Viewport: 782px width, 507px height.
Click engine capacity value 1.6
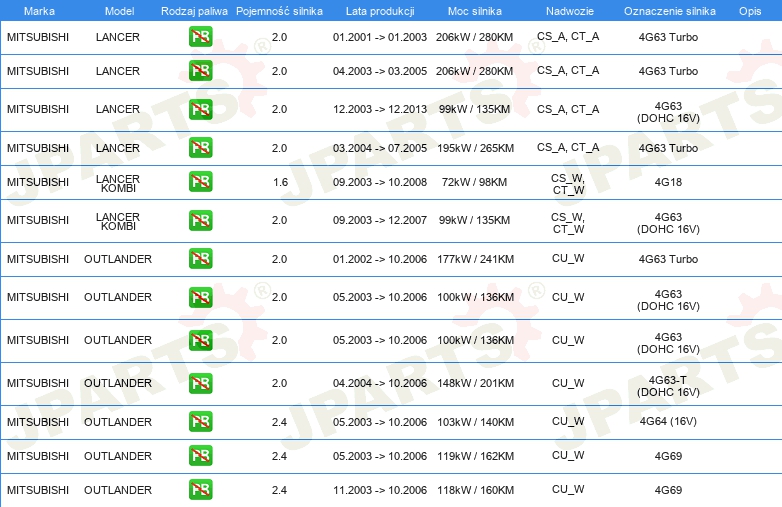click(280, 182)
